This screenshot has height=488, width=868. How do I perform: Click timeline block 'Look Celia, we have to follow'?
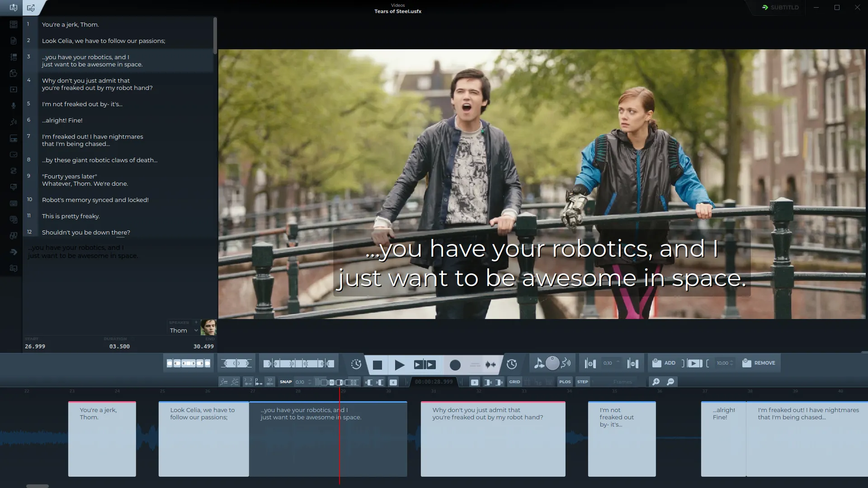coord(203,439)
